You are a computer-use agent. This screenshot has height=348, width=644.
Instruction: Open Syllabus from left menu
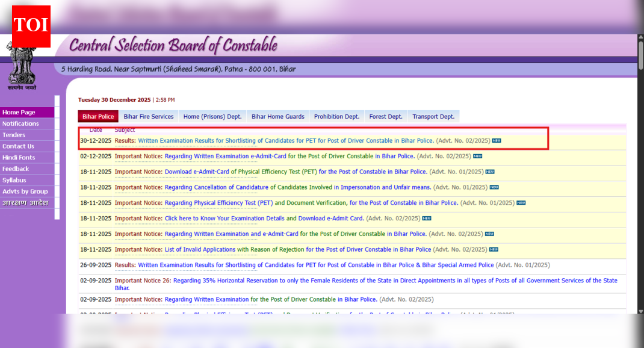pos(14,180)
